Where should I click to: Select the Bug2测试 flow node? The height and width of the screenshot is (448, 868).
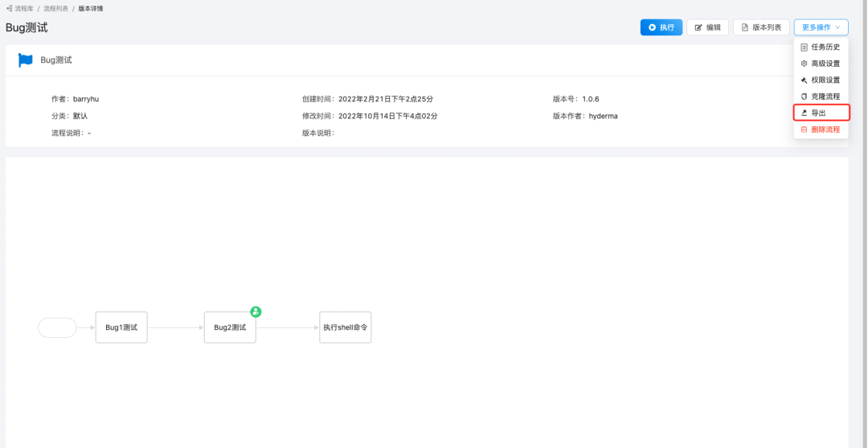[x=230, y=327]
